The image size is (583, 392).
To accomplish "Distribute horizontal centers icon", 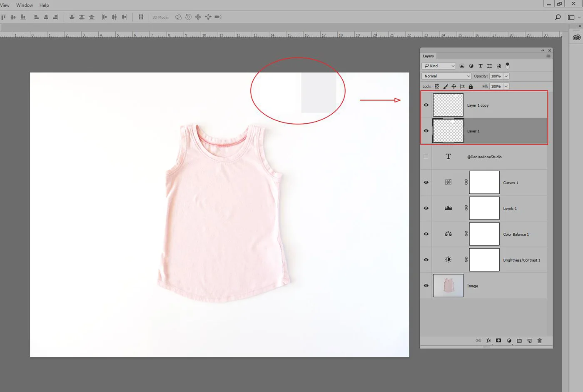I will click(x=114, y=17).
